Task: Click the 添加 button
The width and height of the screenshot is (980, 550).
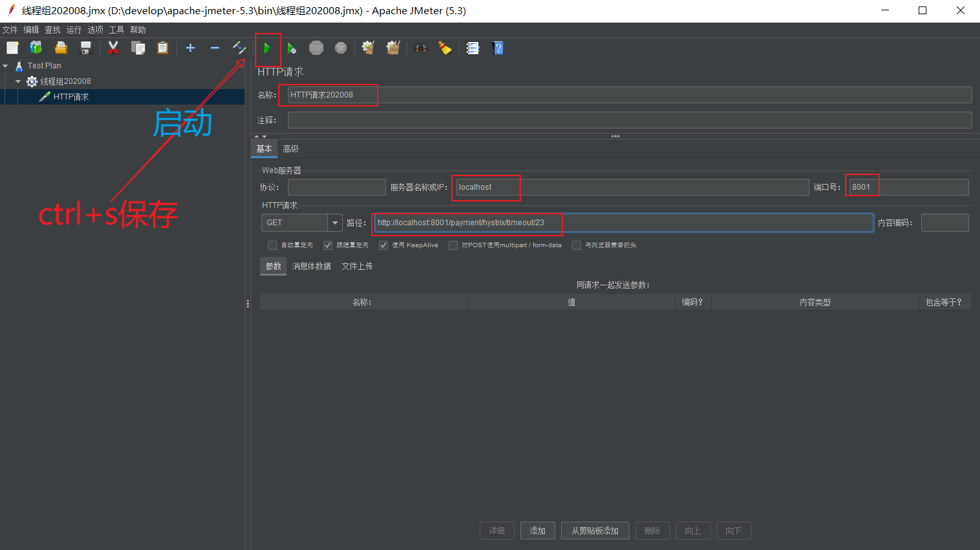Action: 538,531
